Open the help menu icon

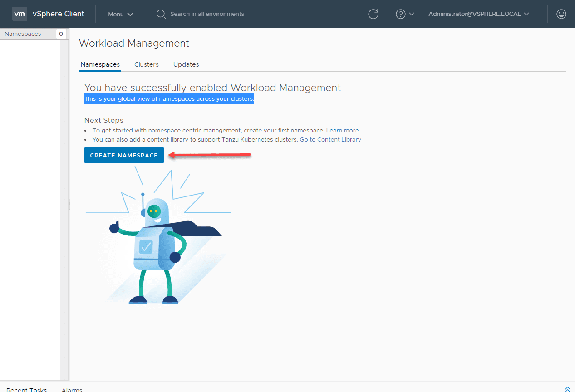coord(400,14)
